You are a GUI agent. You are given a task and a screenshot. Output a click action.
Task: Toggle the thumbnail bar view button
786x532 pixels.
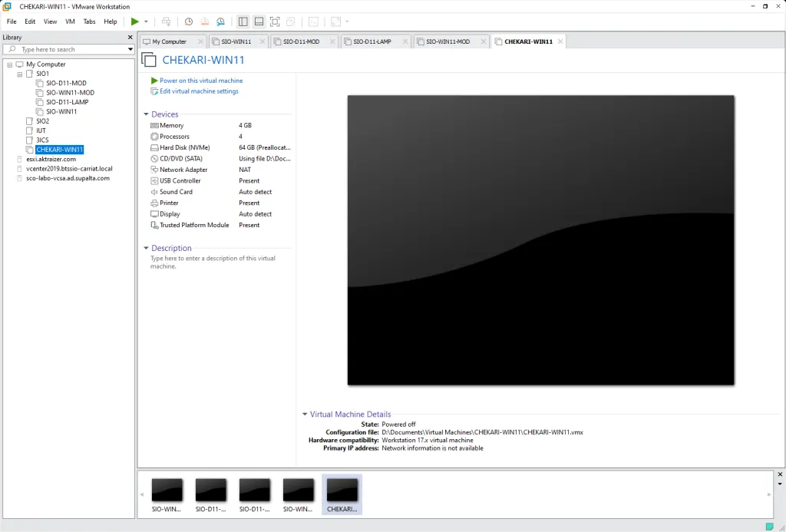259,21
